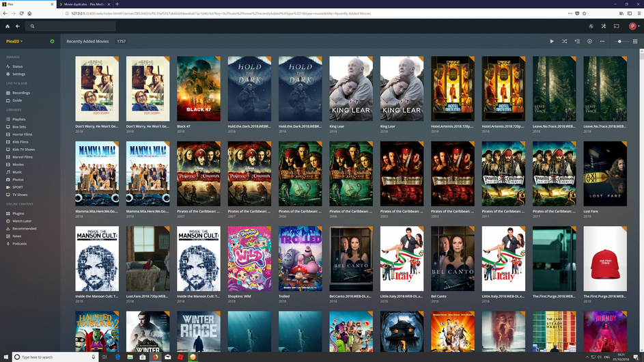This screenshot has width=644, height=362.
Task: Click the green server status icon
Action: coord(52,42)
